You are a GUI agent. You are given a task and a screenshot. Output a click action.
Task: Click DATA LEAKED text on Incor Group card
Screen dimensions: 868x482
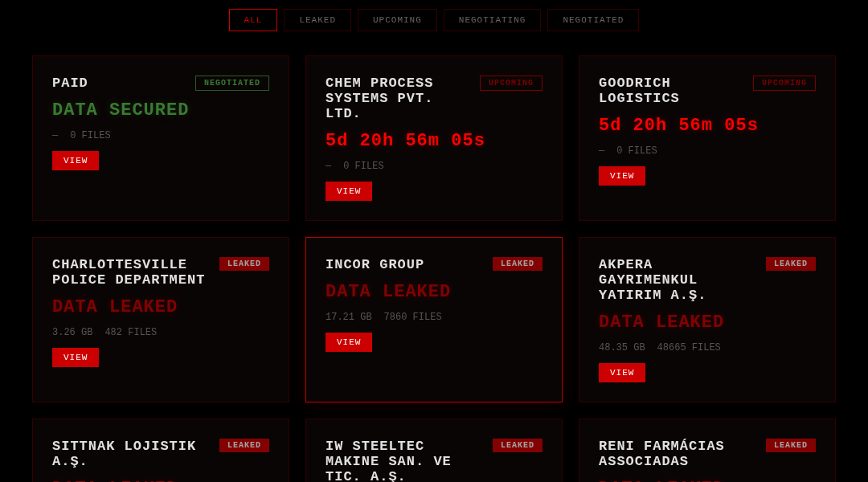(x=388, y=291)
